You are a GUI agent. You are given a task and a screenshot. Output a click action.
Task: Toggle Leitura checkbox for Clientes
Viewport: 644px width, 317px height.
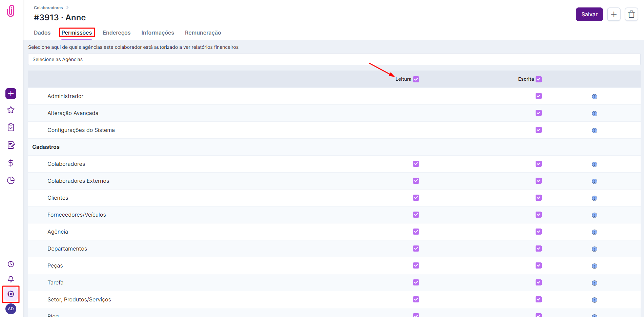416,198
